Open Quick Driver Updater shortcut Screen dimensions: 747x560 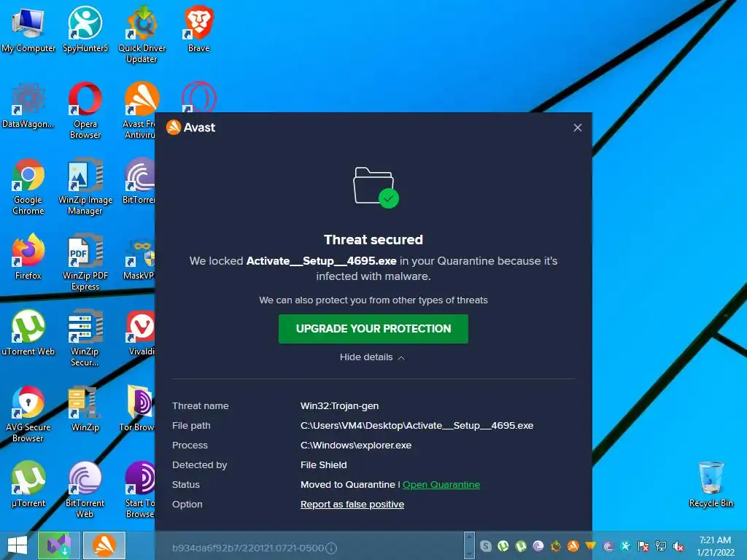(142, 35)
